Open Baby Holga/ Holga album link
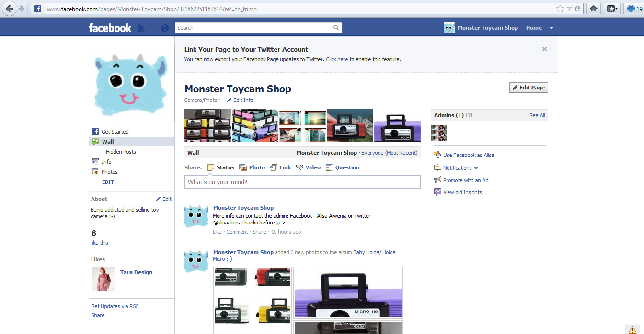This screenshot has width=644, height=334. pyautogui.click(x=374, y=252)
